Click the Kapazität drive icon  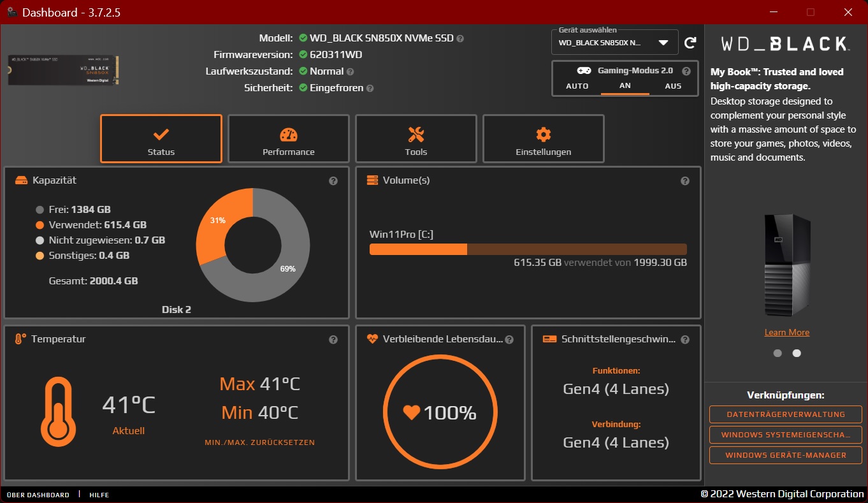point(21,180)
